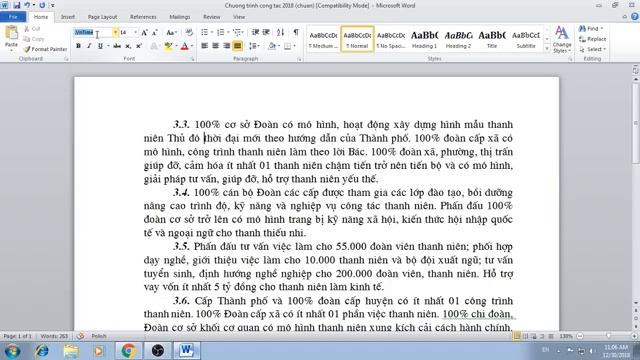Viewport: 640px width, 360px height.
Task: Apply red font color
Action: (184, 46)
